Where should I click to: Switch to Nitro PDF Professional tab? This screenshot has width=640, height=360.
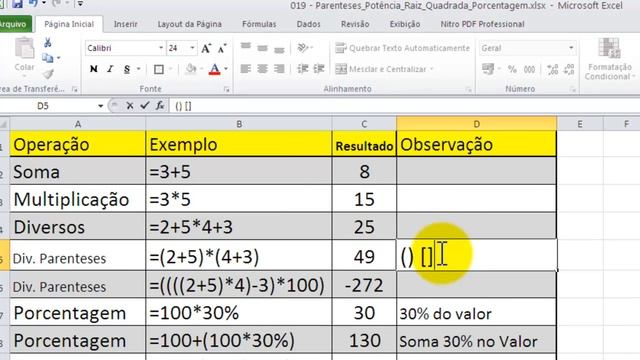482,24
